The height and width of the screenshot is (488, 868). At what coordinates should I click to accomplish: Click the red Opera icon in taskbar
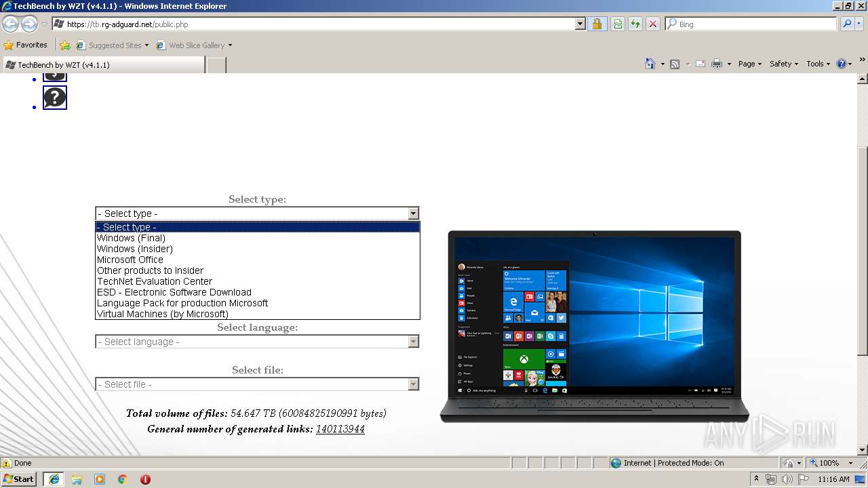[x=145, y=479]
